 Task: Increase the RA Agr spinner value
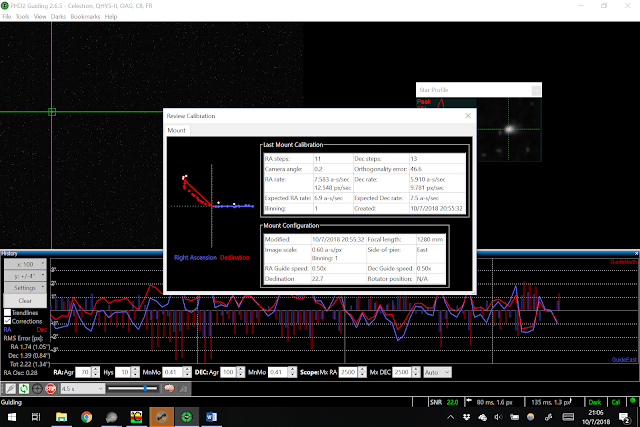point(96,369)
